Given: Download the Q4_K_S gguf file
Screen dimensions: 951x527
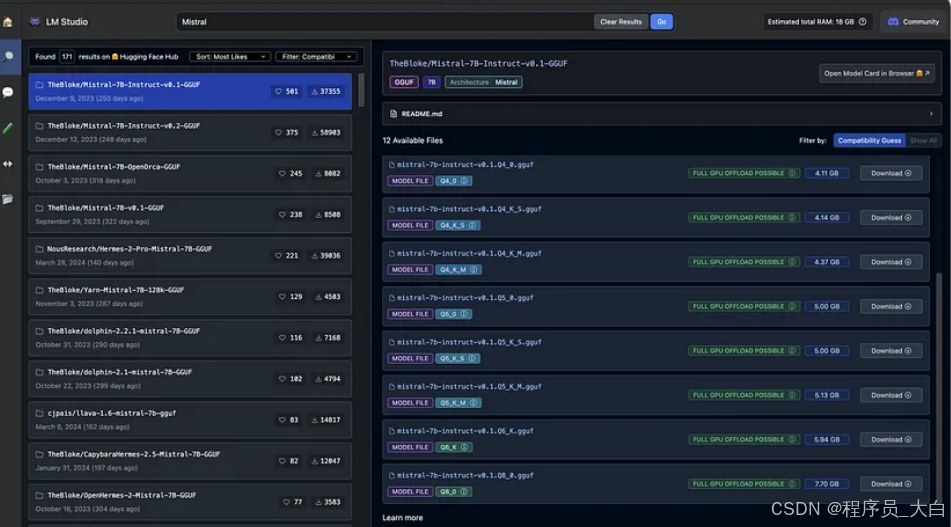Looking at the screenshot, I should coord(891,218).
